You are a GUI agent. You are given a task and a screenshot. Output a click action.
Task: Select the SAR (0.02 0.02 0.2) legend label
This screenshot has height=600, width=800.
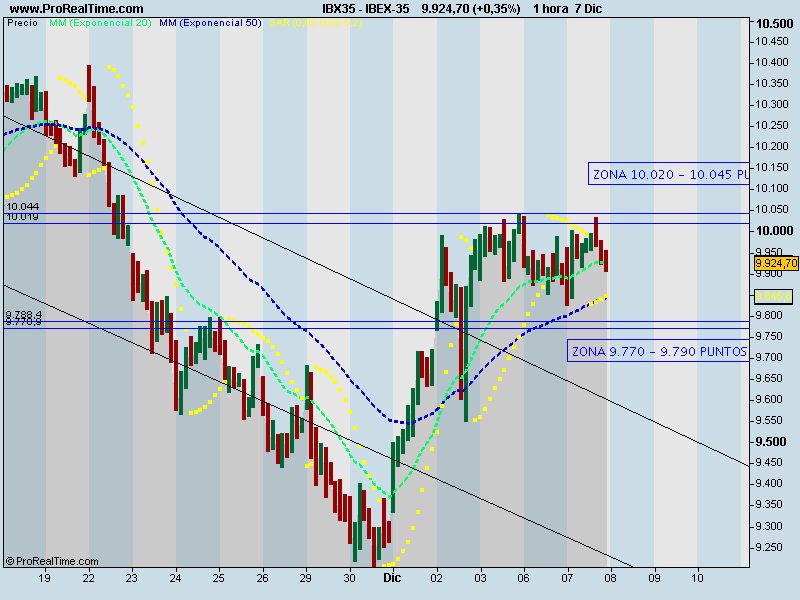[x=316, y=23]
